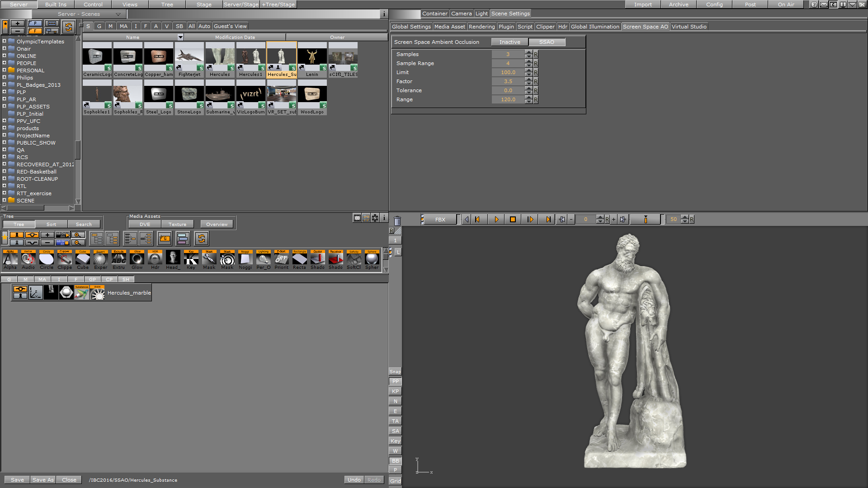Click the Undo button
Viewport: 868px width, 488px height.
354,480
